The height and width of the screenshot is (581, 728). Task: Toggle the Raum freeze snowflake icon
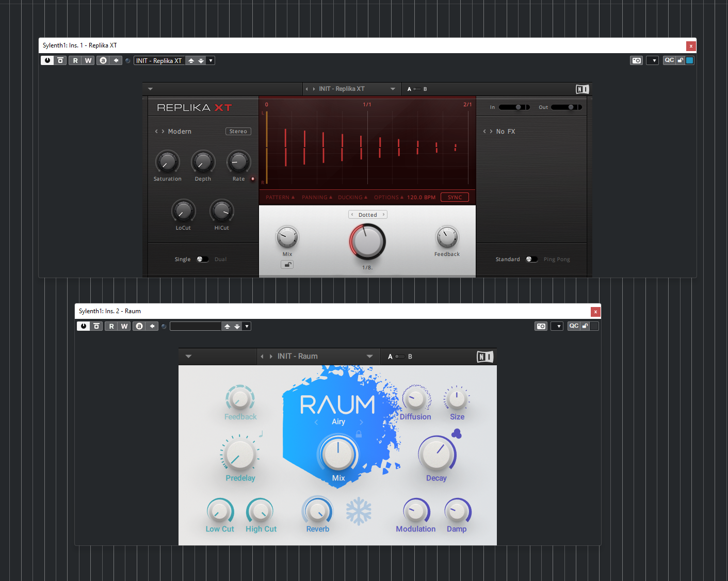point(359,511)
